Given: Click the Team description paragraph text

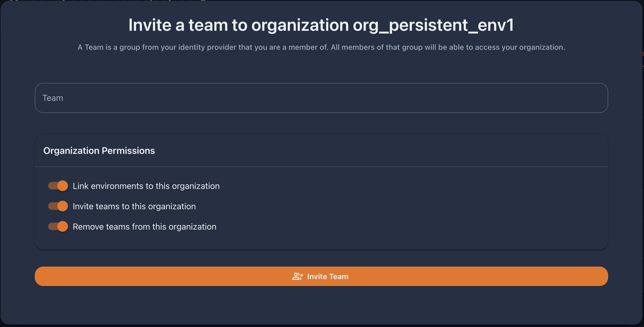Looking at the screenshot, I should point(321,47).
